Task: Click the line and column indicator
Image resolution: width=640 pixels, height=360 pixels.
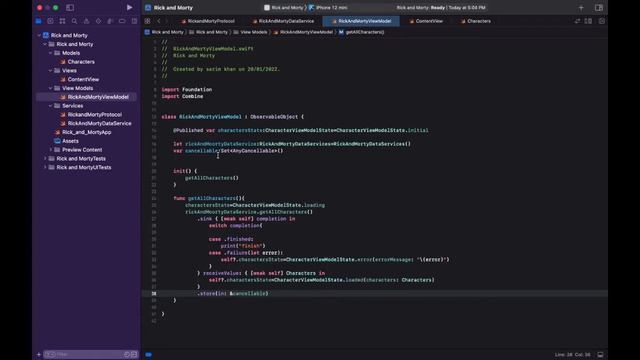Action: tap(572, 355)
